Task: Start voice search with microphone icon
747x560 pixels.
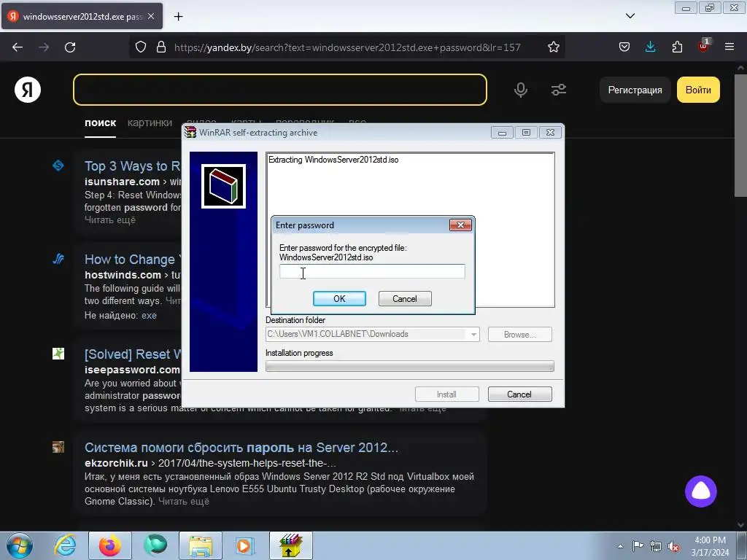Action: [521, 90]
